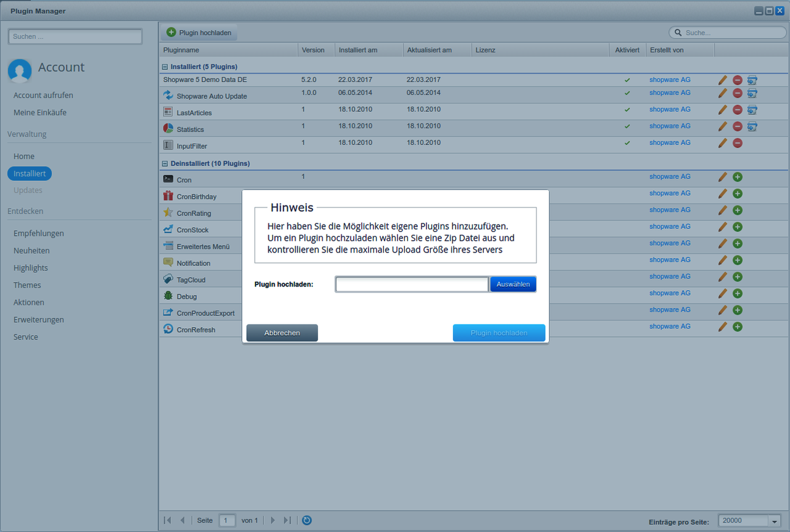This screenshot has width=790, height=532.
Task: Select the CronBirthday plugin row name
Action: 196,196
